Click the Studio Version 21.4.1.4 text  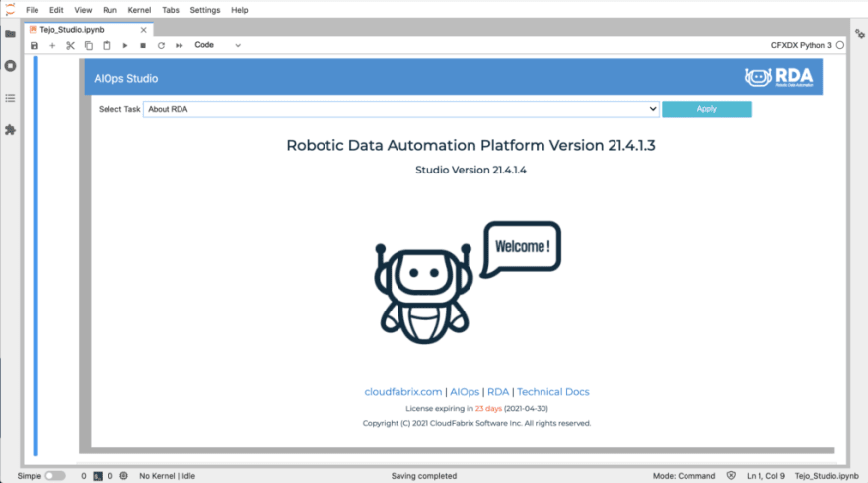tap(470, 170)
